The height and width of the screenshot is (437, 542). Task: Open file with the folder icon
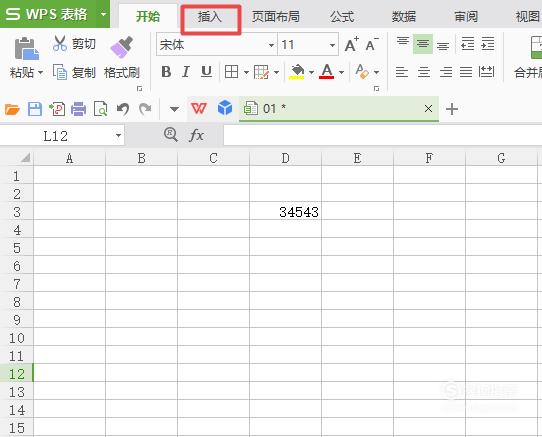point(12,109)
